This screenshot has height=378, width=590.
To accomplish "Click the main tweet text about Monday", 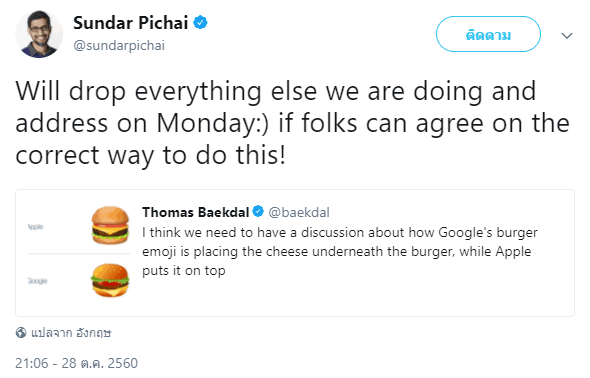I will click(293, 123).
